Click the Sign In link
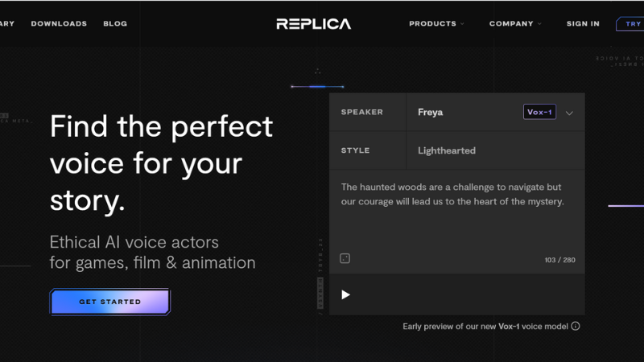 [583, 24]
